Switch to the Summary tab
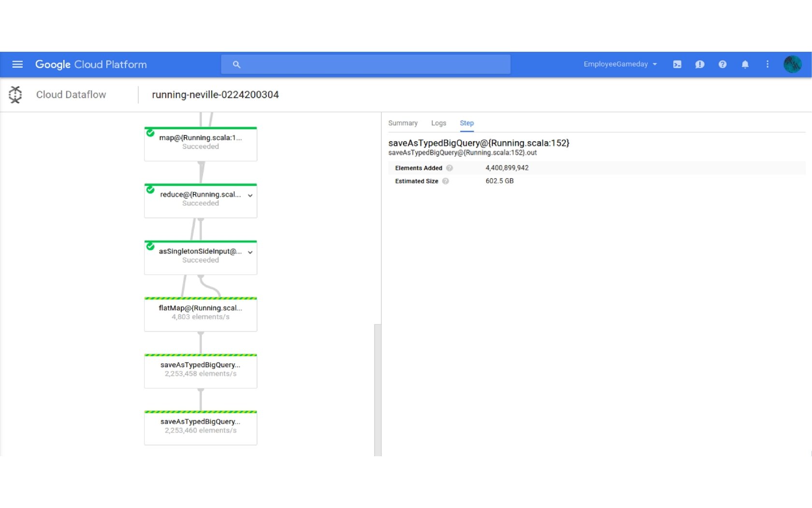Image resolution: width=812 pixels, height=508 pixels. click(x=403, y=123)
